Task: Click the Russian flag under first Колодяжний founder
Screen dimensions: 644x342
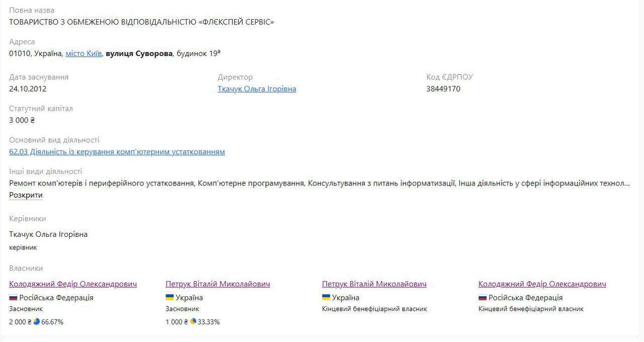Action: click(13, 298)
